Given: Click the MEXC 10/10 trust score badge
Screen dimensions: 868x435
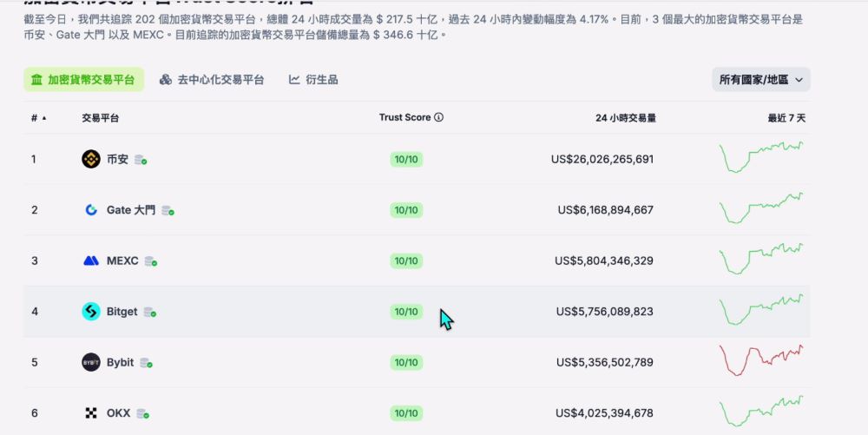Looking at the screenshot, I should coord(406,260).
